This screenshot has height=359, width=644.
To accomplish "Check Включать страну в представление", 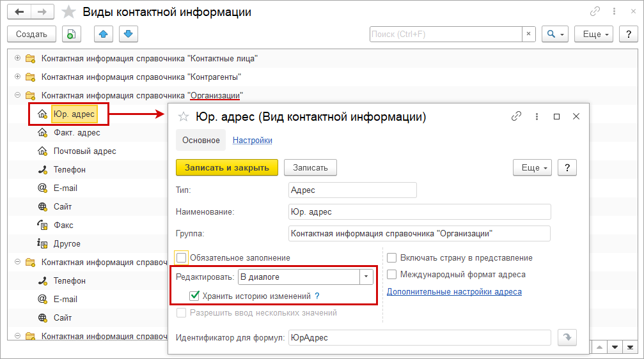I will pos(391,257).
